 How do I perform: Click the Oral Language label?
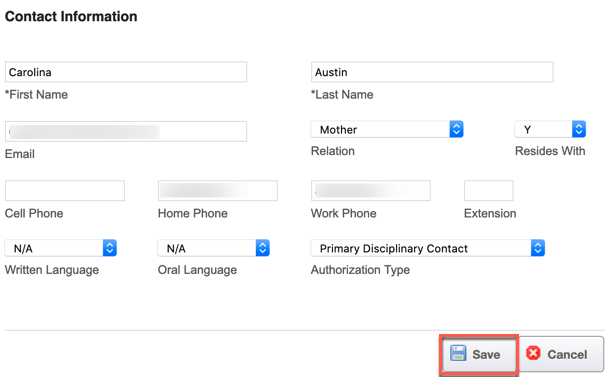point(197,270)
